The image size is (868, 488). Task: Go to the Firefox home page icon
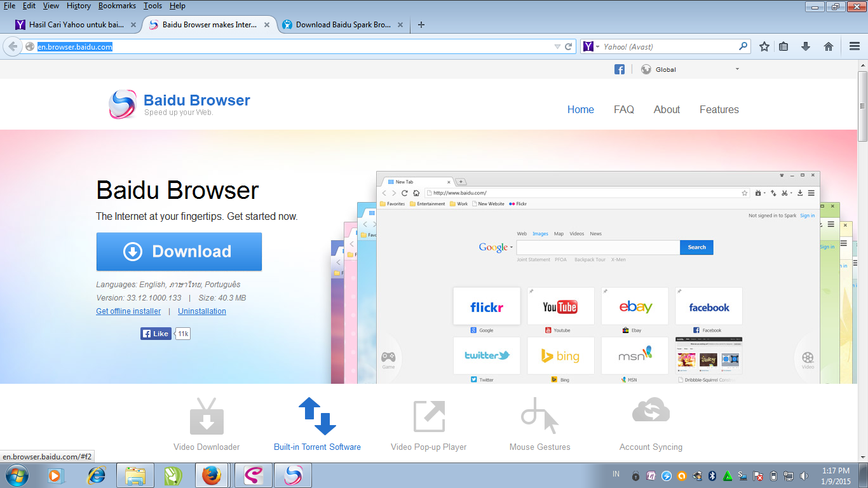pos(829,46)
